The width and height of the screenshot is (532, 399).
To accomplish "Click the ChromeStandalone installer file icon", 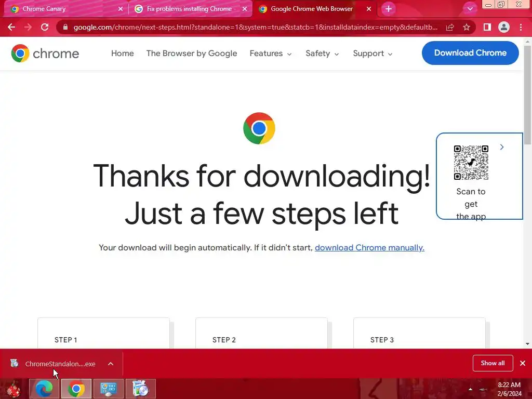I will tap(14, 363).
